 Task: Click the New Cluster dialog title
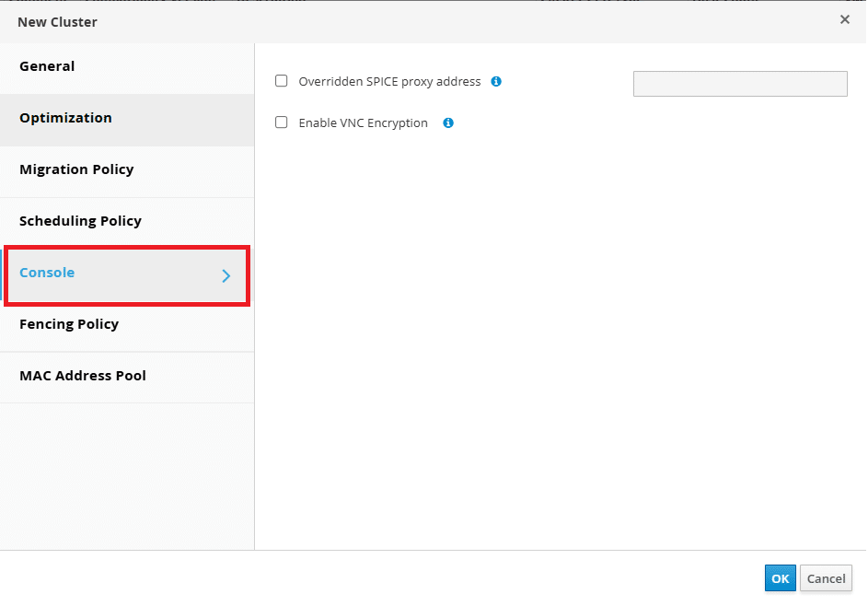[x=58, y=22]
